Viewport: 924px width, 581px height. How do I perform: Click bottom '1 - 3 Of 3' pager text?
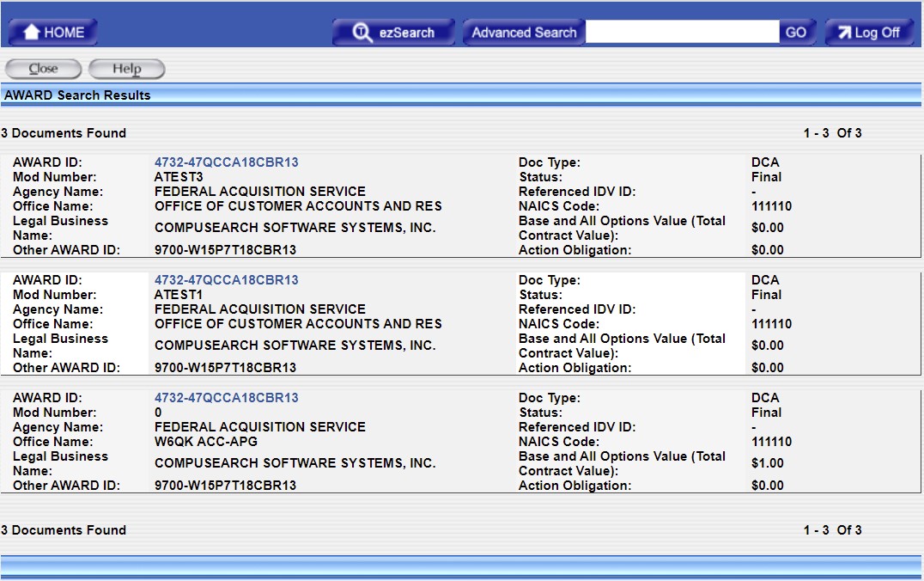tap(832, 530)
